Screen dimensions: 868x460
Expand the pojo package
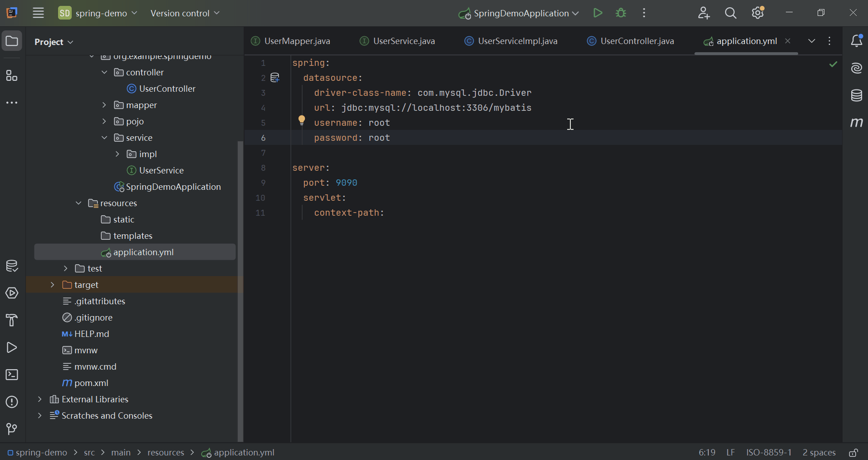click(x=104, y=121)
